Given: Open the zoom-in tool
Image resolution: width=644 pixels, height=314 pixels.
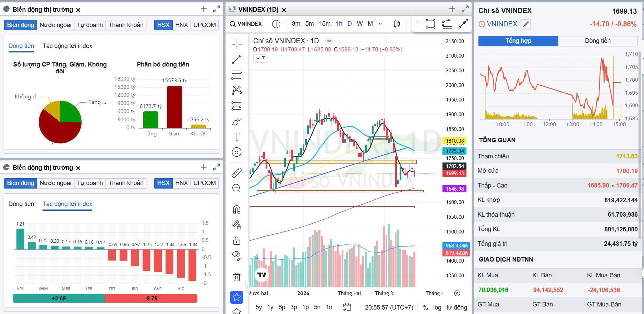Looking at the screenshot, I should point(236,188).
